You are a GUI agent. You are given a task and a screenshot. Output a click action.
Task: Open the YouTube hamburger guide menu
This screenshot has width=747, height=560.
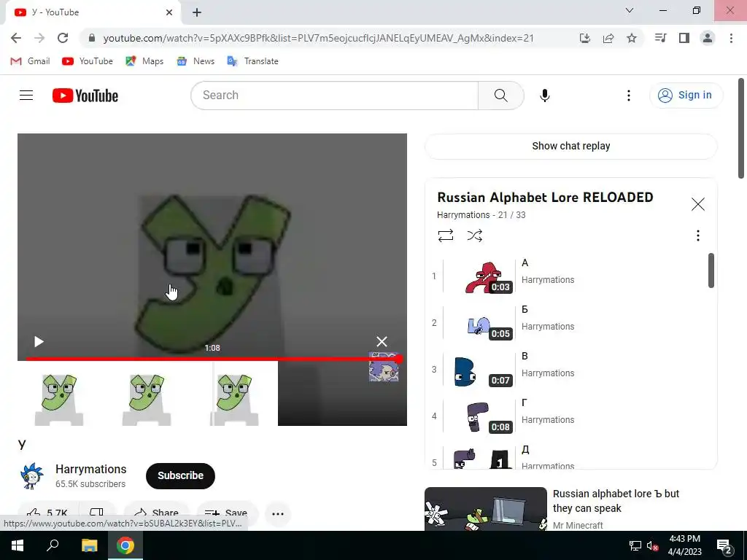[x=26, y=96]
